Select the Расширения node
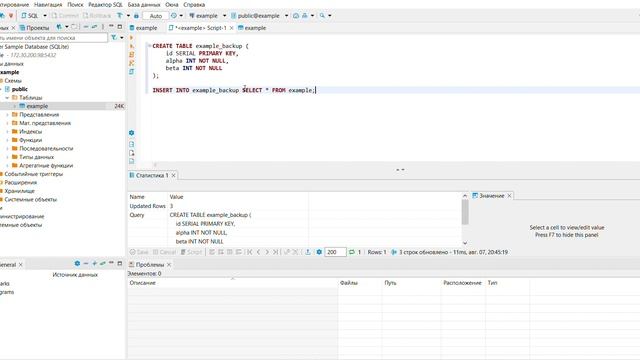This screenshot has width=640, height=360. pyautogui.click(x=20, y=182)
